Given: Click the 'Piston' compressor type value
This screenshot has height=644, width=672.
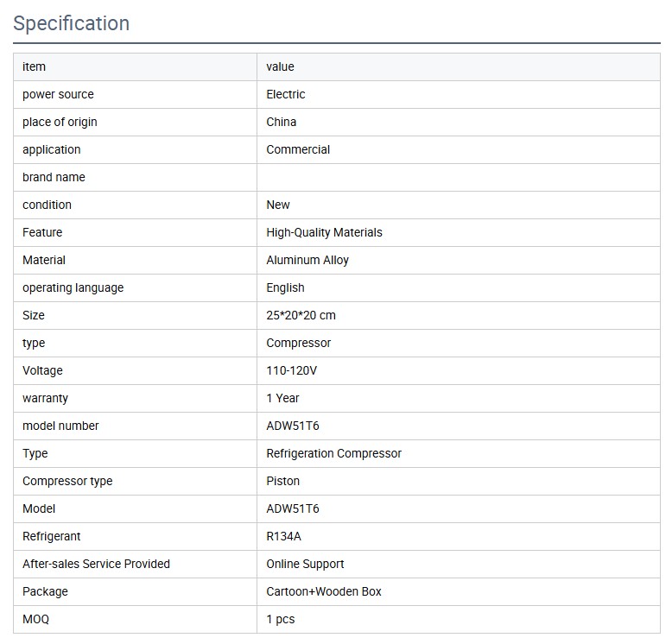Looking at the screenshot, I should point(283,481).
